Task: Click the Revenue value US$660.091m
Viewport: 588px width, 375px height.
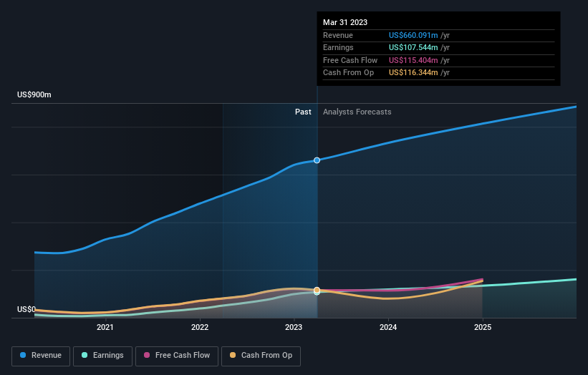Action: coord(413,35)
